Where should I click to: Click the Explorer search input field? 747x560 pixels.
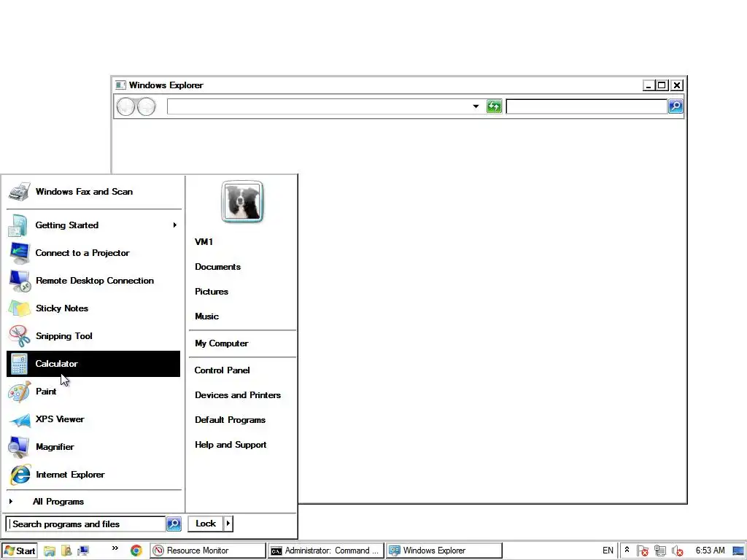coord(587,106)
